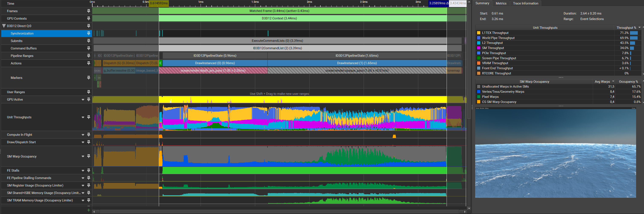Pin the GPU Active row
This screenshot has width=644, height=214.
point(88,100)
